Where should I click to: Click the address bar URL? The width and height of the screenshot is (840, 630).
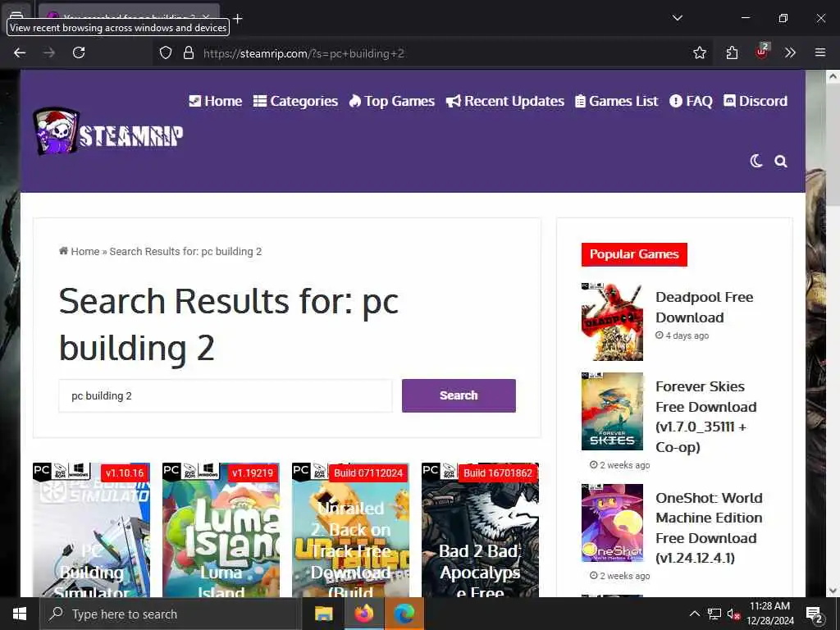(304, 53)
